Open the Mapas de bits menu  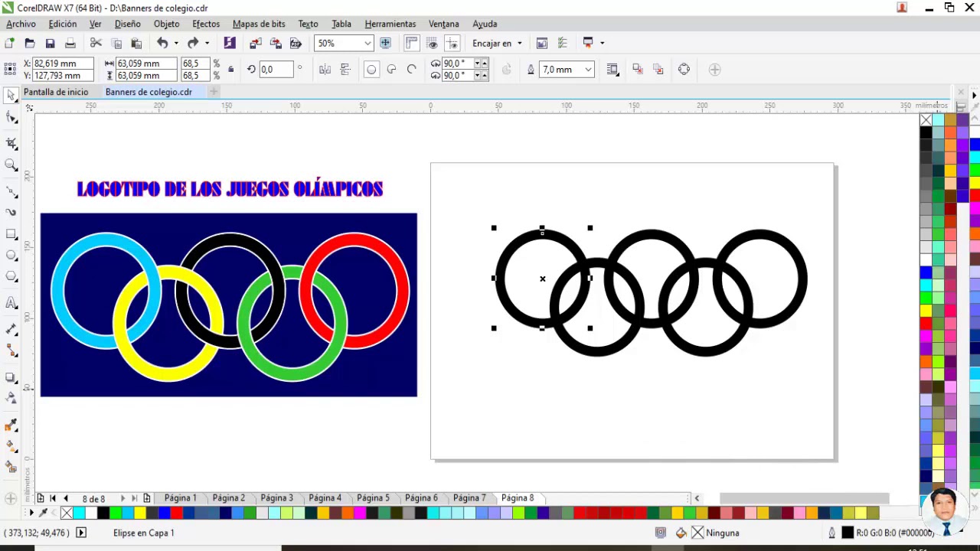259,24
